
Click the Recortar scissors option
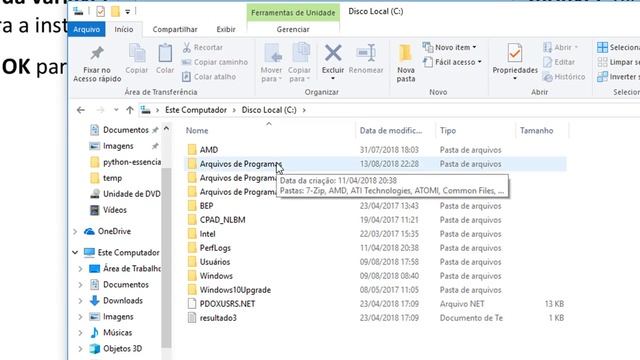(202, 47)
